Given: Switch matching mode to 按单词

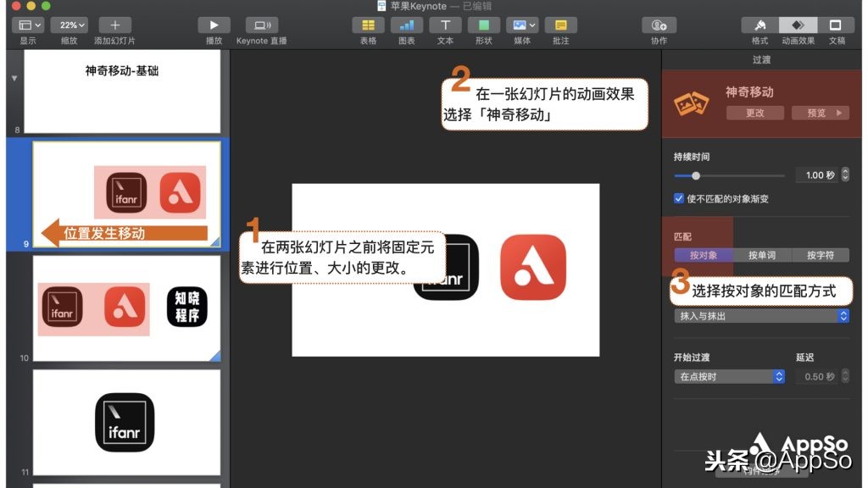Looking at the screenshot, I should pyautogui.click(x=761, y=254).
